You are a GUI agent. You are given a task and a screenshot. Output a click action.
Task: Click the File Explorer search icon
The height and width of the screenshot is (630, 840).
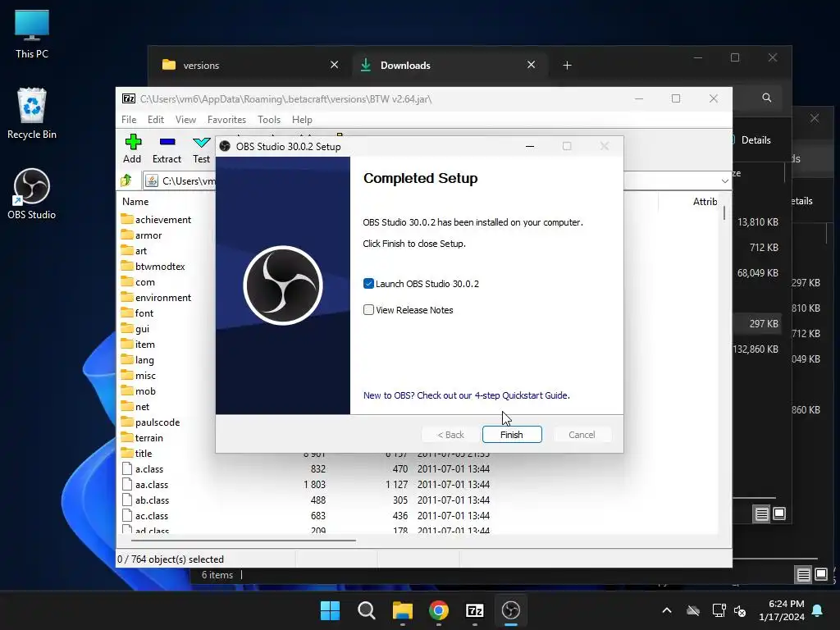(x=767, y=98)
